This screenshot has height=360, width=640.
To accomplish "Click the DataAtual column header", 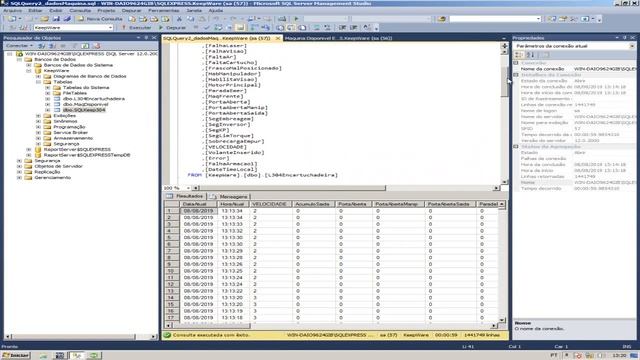I will pos(198,204).
